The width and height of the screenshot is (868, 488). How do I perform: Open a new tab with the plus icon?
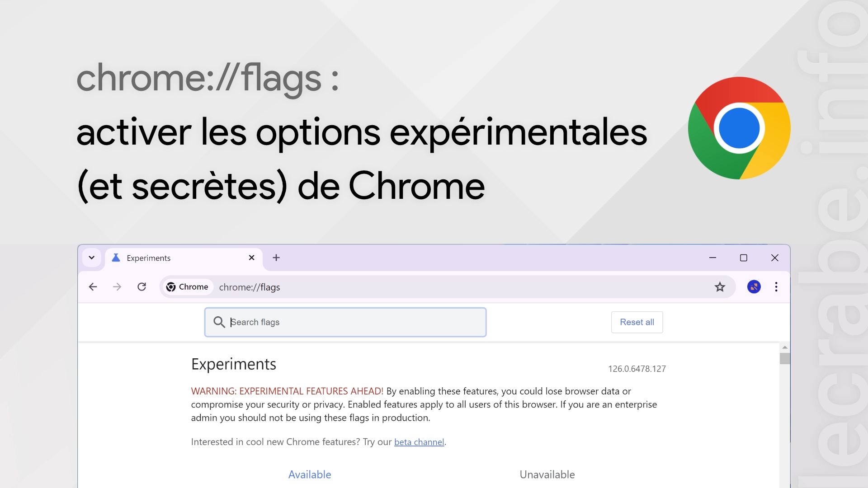point(276,258)
